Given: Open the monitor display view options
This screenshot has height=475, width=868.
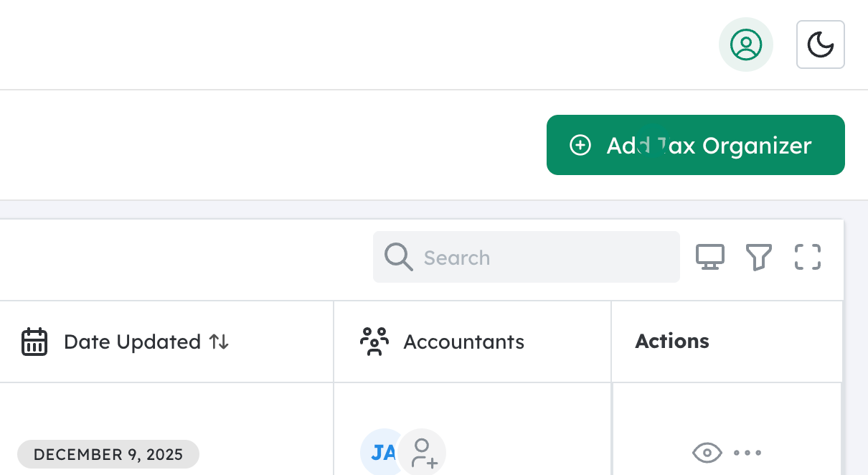Looking at the screenshot, I should [x=710, y=257].
